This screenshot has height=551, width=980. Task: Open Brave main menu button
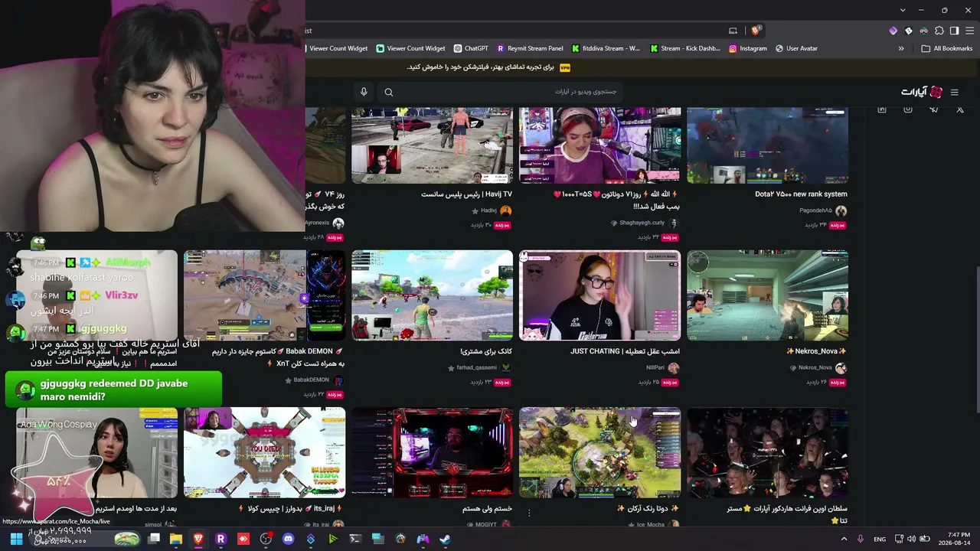(969, 31)
